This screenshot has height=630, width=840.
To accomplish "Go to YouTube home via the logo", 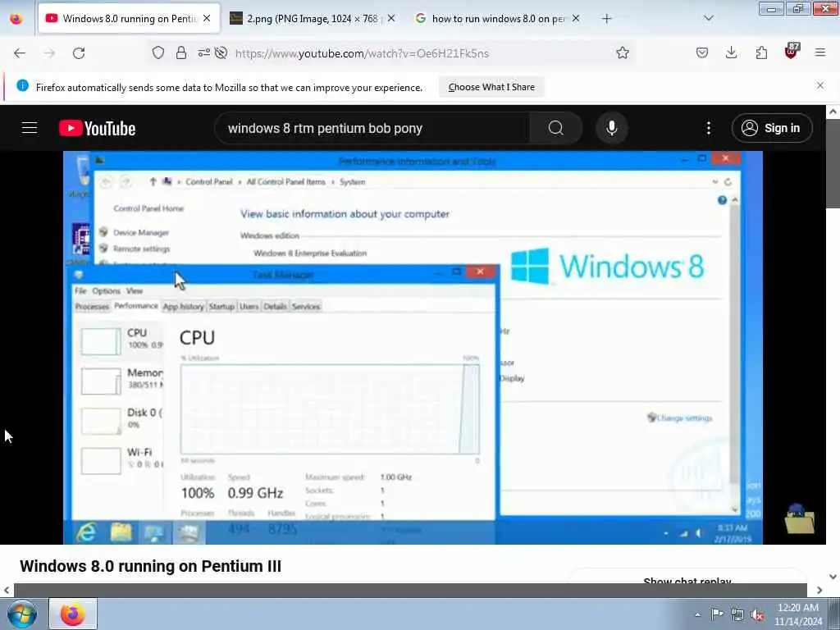I will [x=97, y=129].
